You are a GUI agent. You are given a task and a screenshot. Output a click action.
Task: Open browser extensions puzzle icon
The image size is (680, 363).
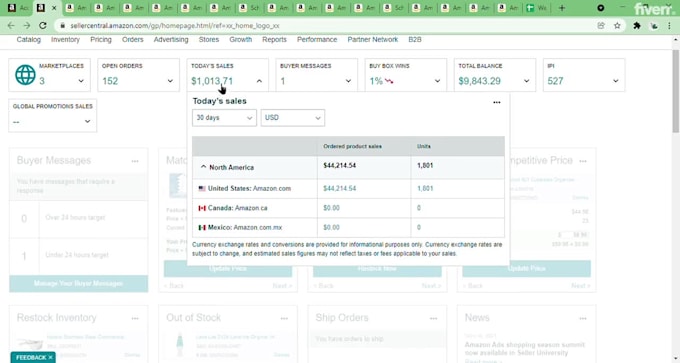[637, 26]
